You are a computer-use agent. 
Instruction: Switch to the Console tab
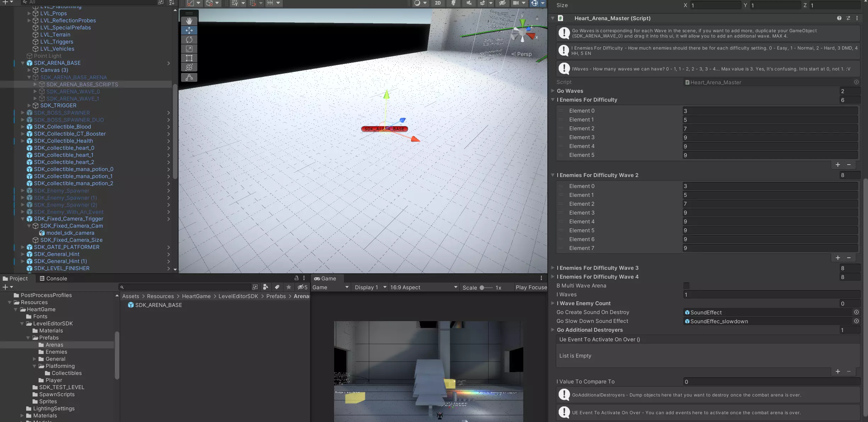click(x=53, y=279)
